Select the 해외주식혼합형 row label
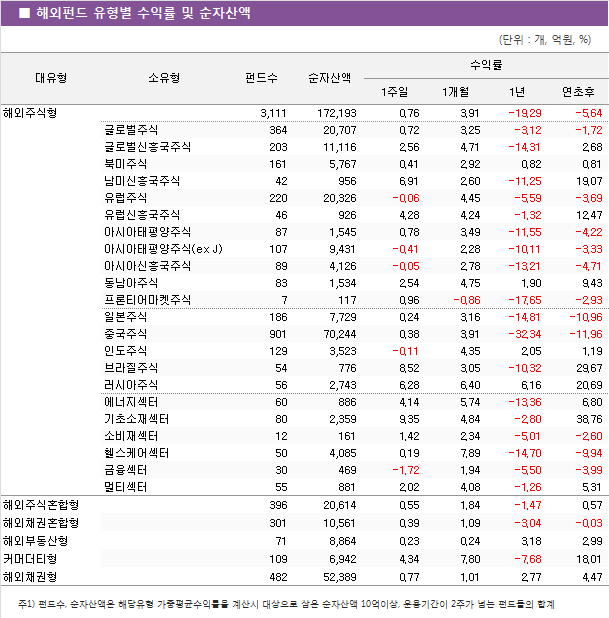 coord(41,505)
